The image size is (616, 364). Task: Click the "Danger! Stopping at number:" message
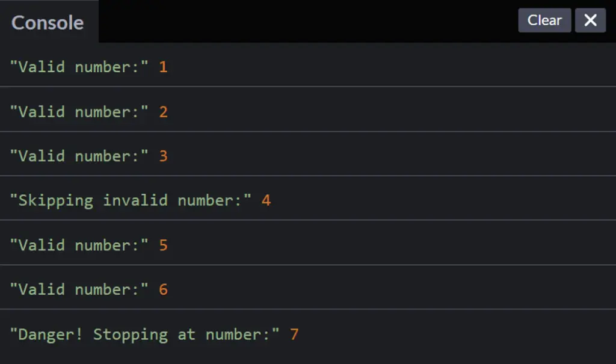[x=144, y=335]
